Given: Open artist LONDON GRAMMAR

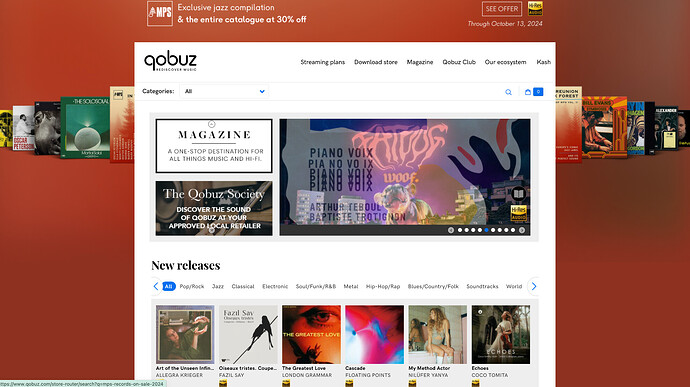Looking at the screenshot, I should [307, 375].
